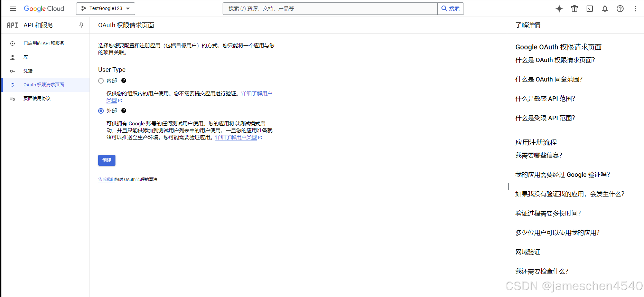Expand 验证过程需要多长时间?
644x297 pixels.
pyautogui.click(x=548, y=213)
